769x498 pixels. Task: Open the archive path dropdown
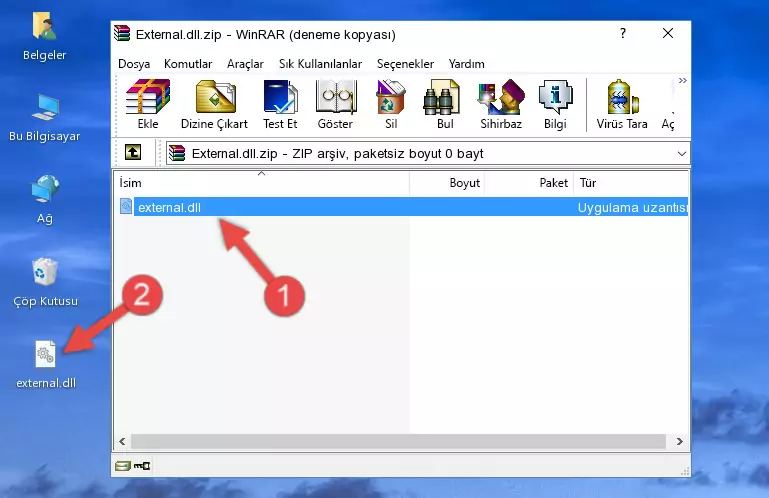point(682,154)
